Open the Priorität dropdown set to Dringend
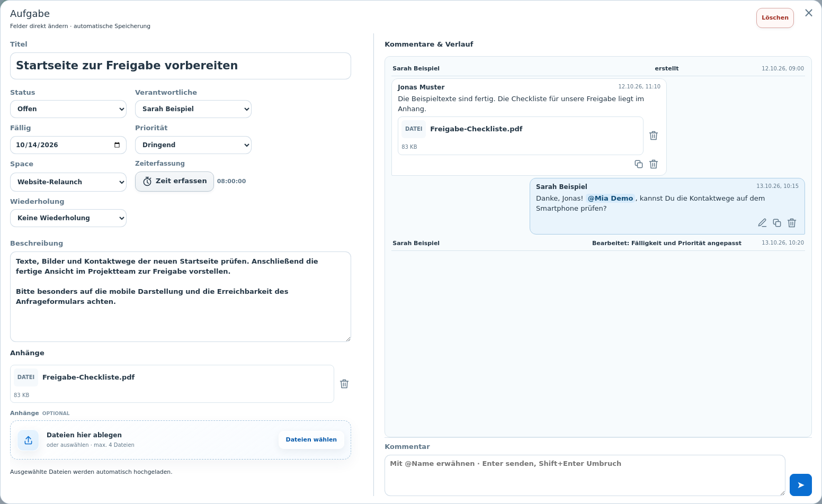The width and height of the screenshot is (822, 504). click(x=193, y=145)
